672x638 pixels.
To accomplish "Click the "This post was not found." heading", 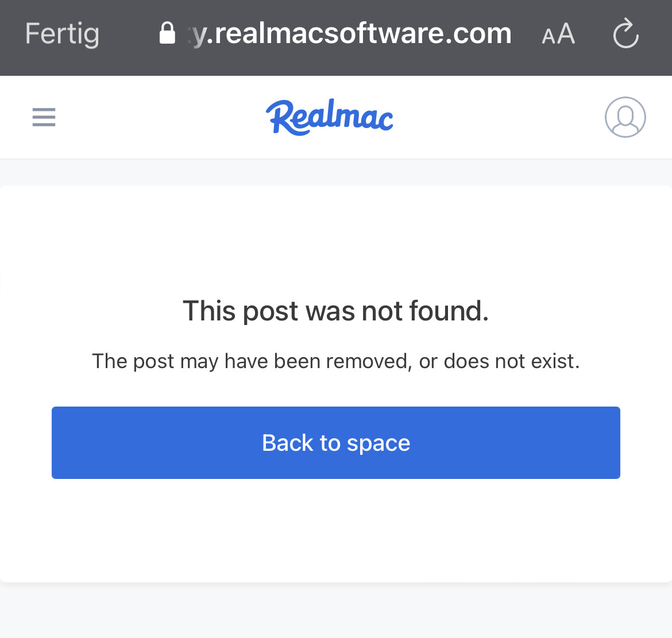I will click(x=335, y=311).
